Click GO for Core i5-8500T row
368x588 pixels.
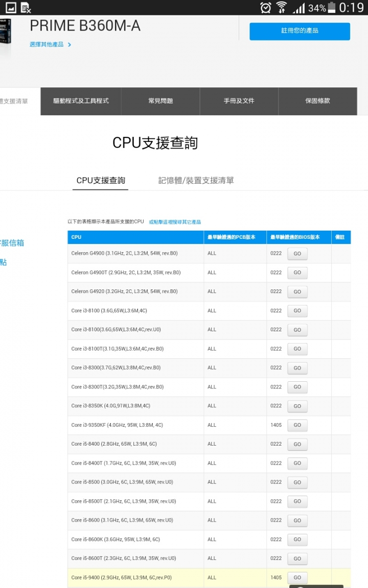point(297,501)
